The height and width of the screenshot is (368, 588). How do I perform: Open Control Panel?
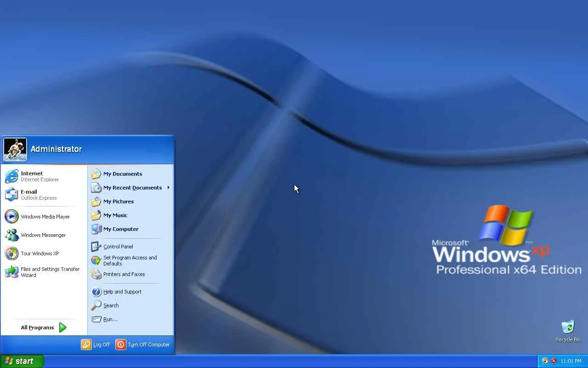[130, 247]
